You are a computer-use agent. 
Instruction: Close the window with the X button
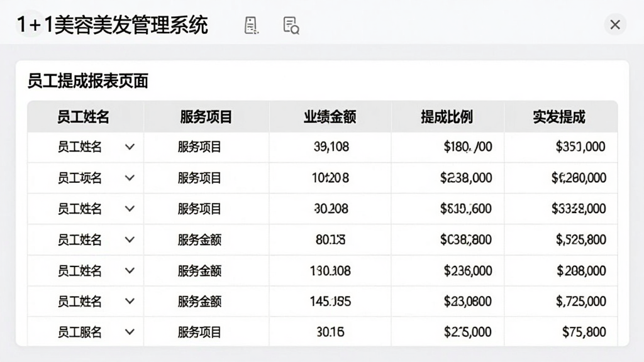[x=615, y=25]
